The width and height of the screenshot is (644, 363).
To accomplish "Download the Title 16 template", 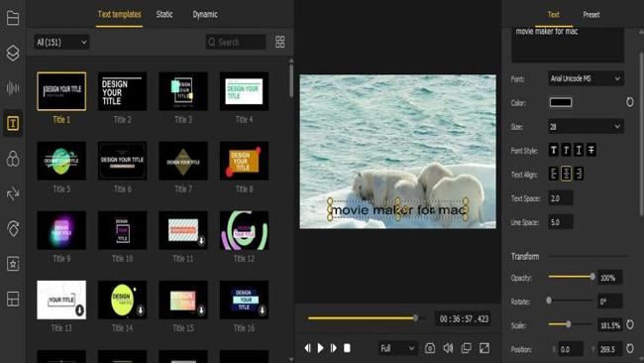I will click(x=262, y=310).
